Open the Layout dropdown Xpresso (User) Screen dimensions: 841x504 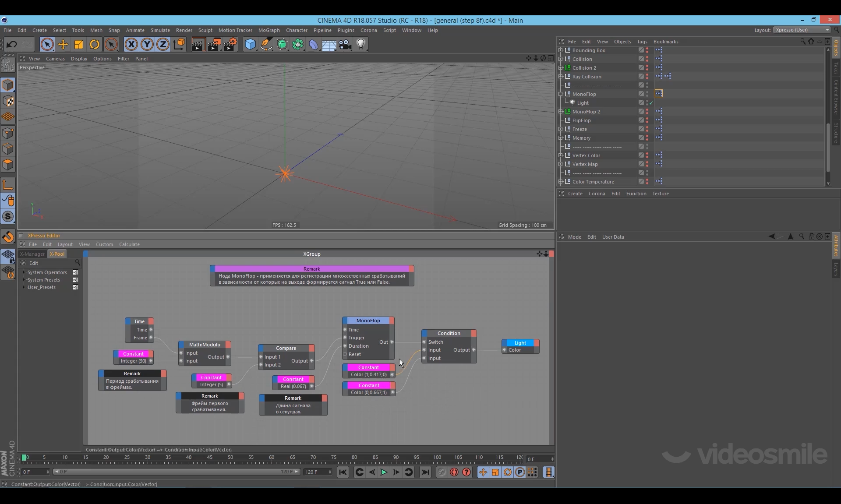(802, 30)
